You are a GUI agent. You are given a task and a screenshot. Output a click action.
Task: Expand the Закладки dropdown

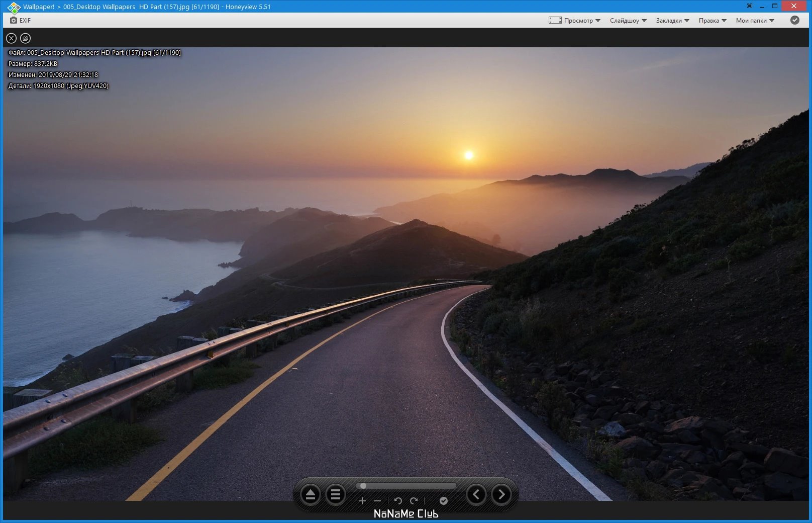pos(672,21)
